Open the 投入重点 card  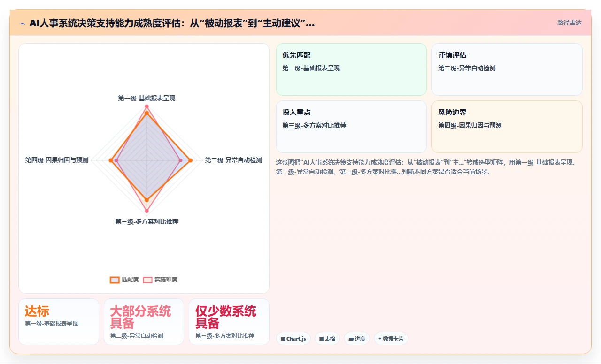tap(351, 127)
